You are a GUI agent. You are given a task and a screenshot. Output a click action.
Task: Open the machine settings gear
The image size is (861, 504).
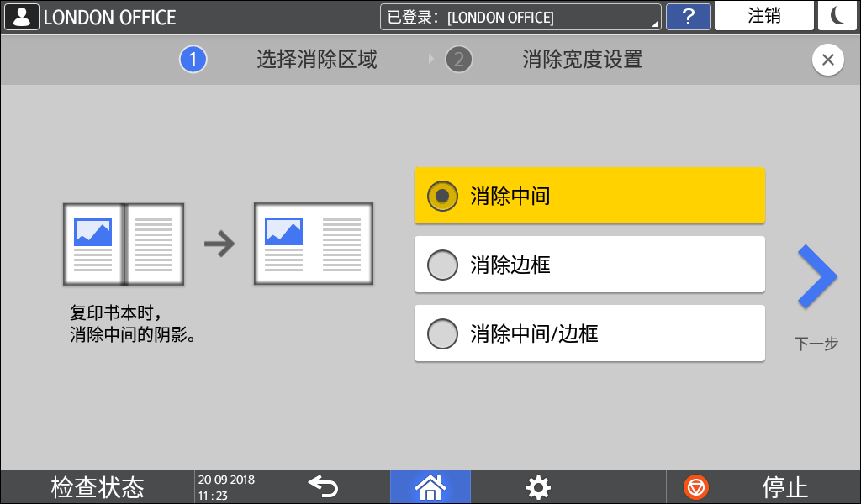click(537, 486)
